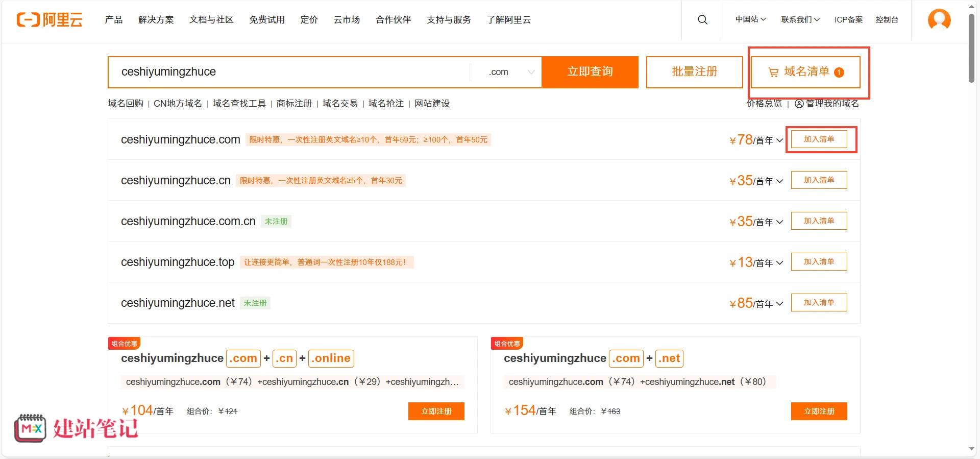This screenshot has width=980, height=459.
Task: Open the 商标注册 link
Action: click(x=294, y=104)
